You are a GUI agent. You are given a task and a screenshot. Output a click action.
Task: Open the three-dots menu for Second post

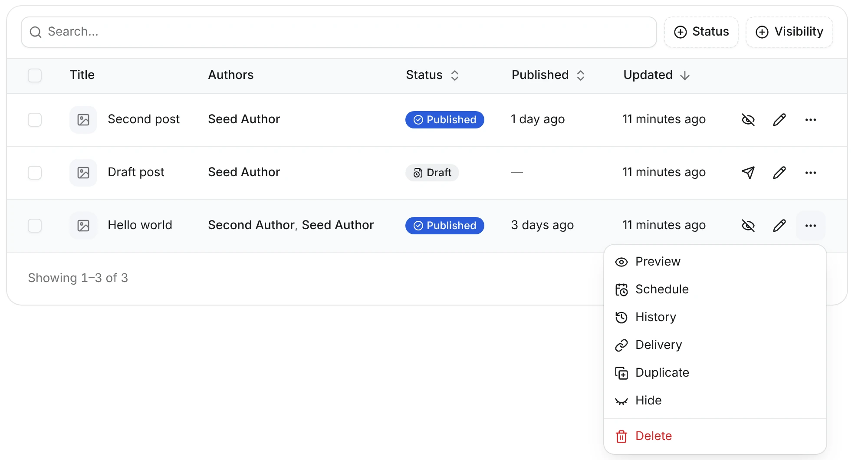(811, 120)
